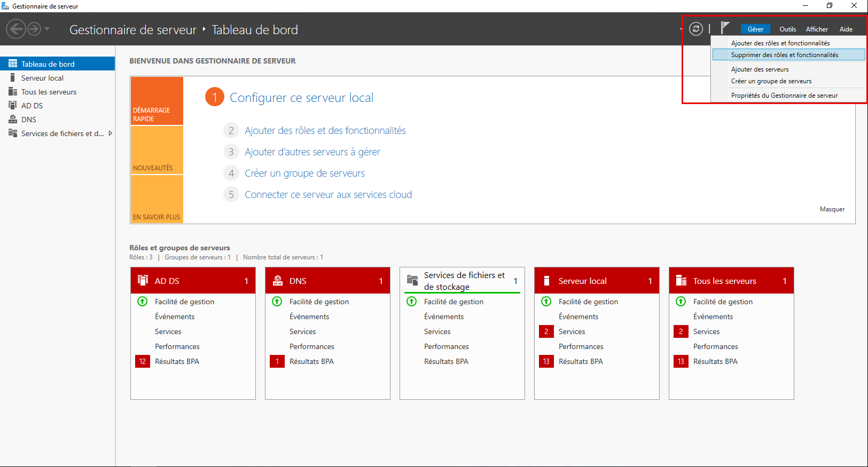This screenshot has height=467, width=868.
Task: Open the Outils menu
Action: [x=787, y=29]
